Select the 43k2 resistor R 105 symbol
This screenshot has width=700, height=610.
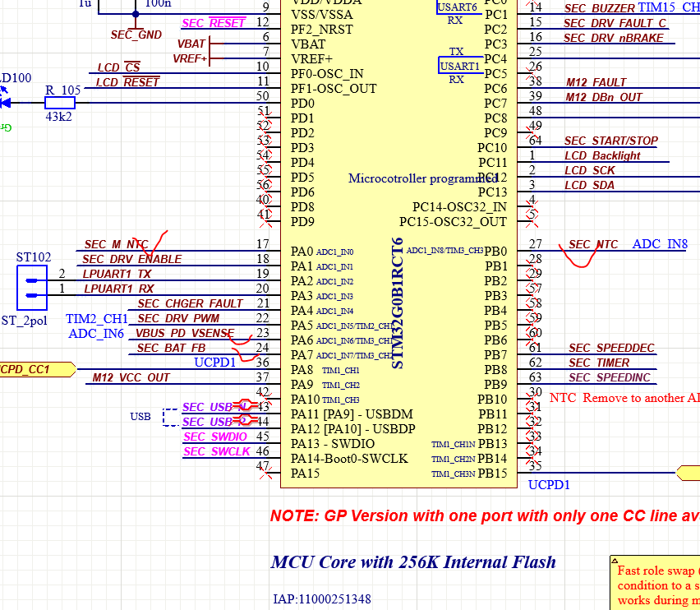[x=60, y=103]
